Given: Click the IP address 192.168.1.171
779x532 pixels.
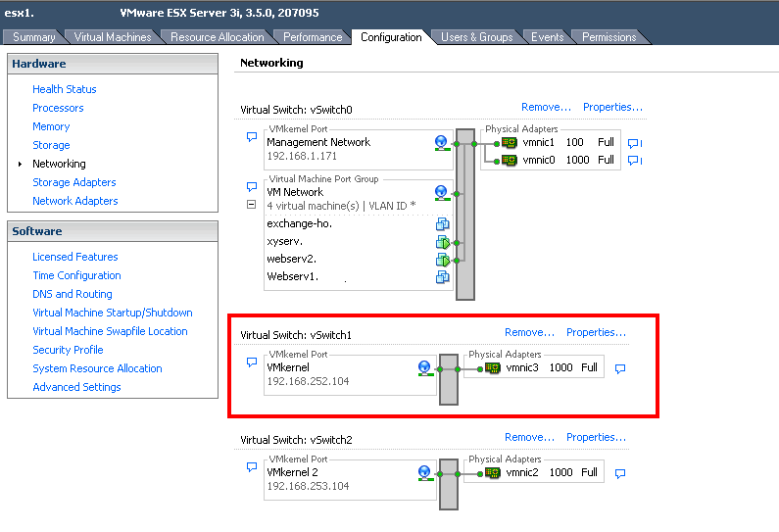Looking at the screenshot, I should (302, 156).
